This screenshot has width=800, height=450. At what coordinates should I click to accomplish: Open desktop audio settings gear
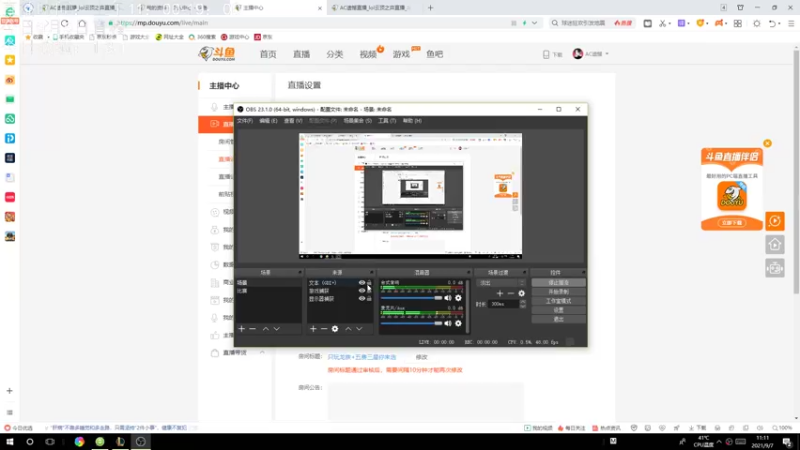point(458,298)
